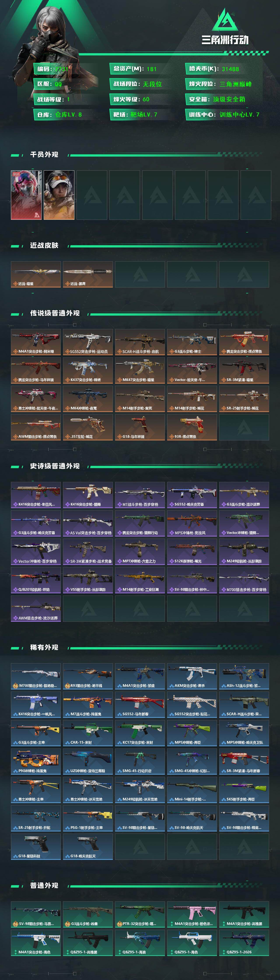Select the .357左轮 revolver skin

(88, 427)
